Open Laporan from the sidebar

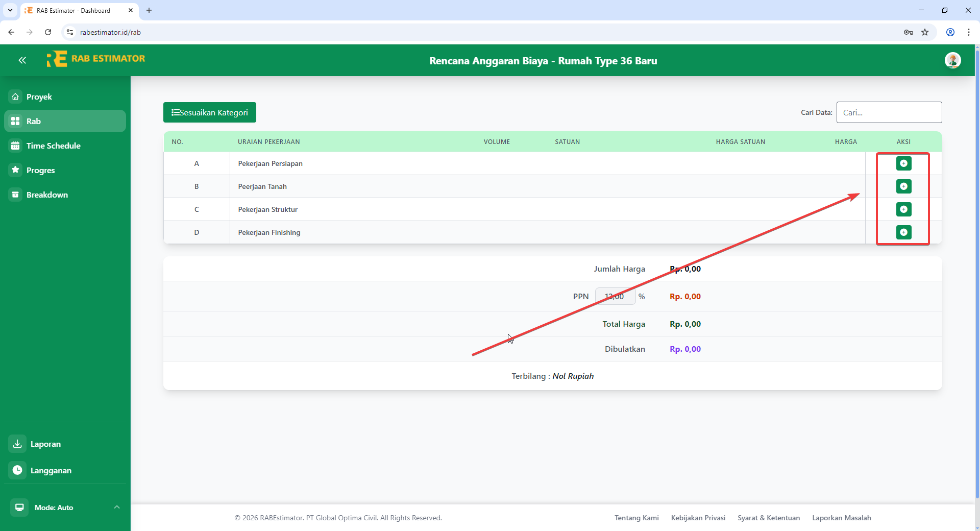pyautogui.click(x=45, y=444)
